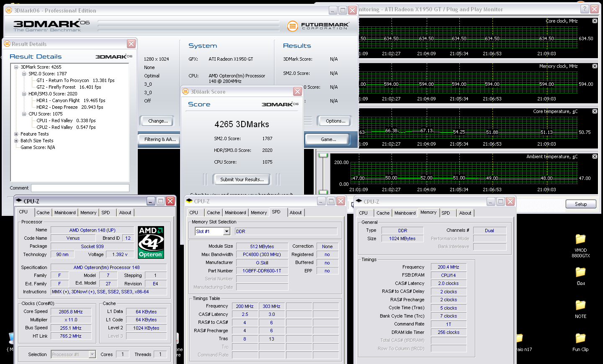Click the help question-mark button in monitoring window
Image resolution: width=603 pixels, height=364 pixels.
pyautogui.click(x=584, y=9)
